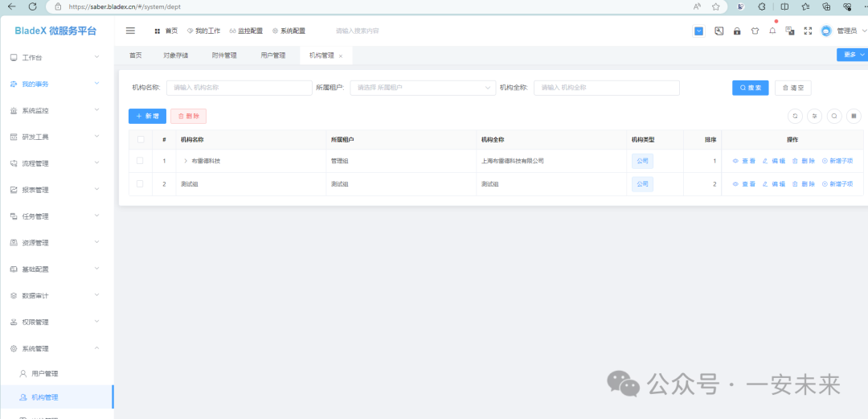Open theme settings with the t-shirt icon
Image resolution: width=868 pixels, height=419 pixels.
coord(755,31)
